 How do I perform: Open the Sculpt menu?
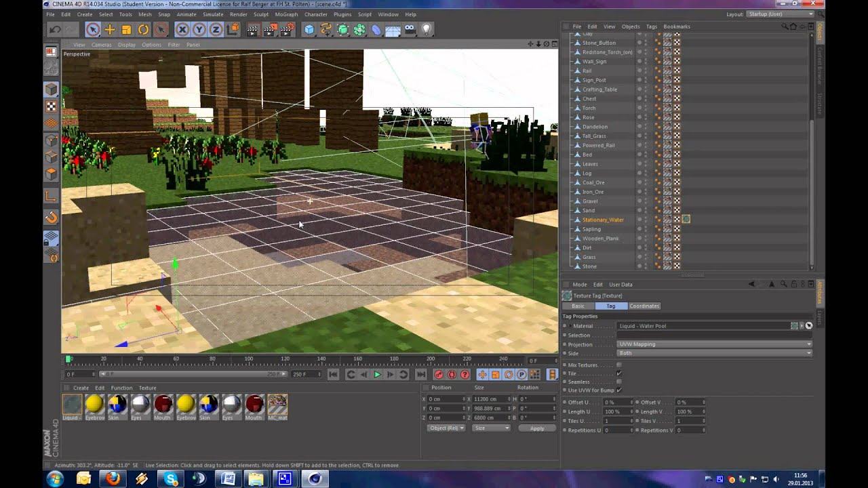click(x=261, y=14)
